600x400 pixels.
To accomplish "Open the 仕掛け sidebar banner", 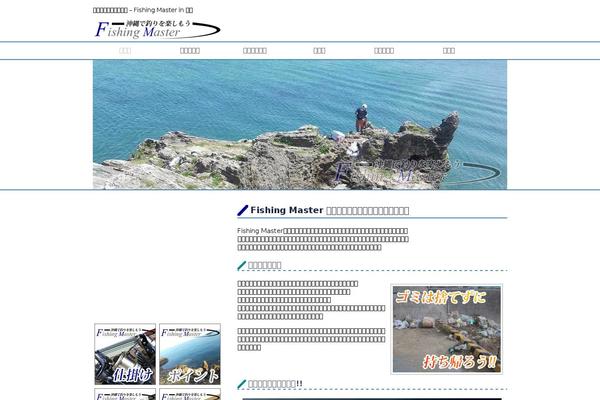I will point(125,354).
